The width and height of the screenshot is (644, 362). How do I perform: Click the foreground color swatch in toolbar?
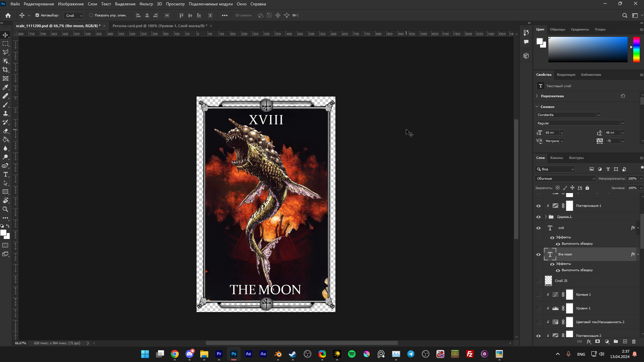tap(3, 233)
